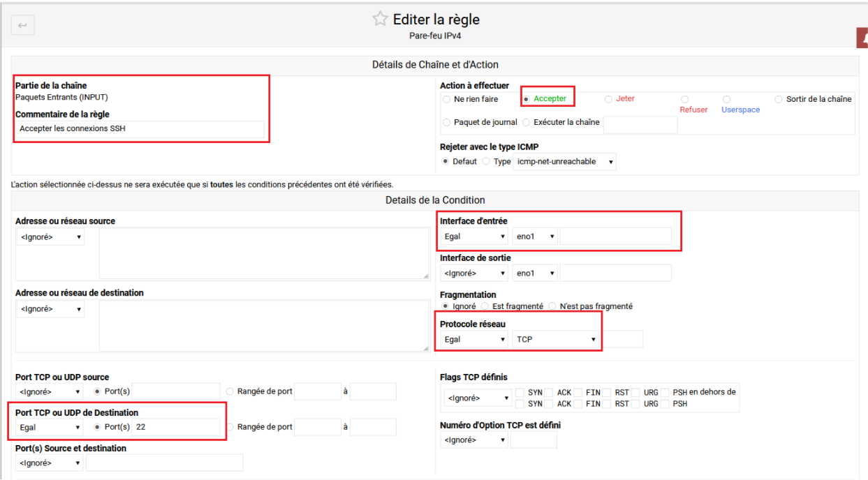Select Type under Rejeter avec le type ICMP

point(485,160)
